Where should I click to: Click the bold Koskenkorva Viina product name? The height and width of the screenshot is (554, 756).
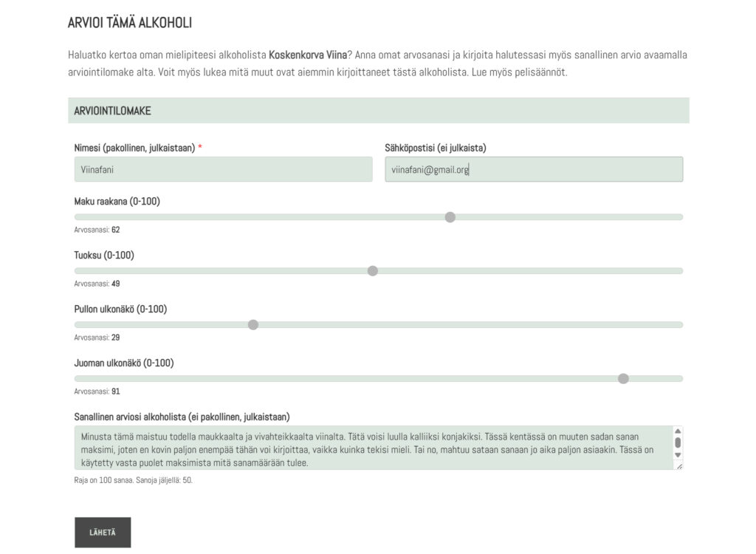coord(308,55)
